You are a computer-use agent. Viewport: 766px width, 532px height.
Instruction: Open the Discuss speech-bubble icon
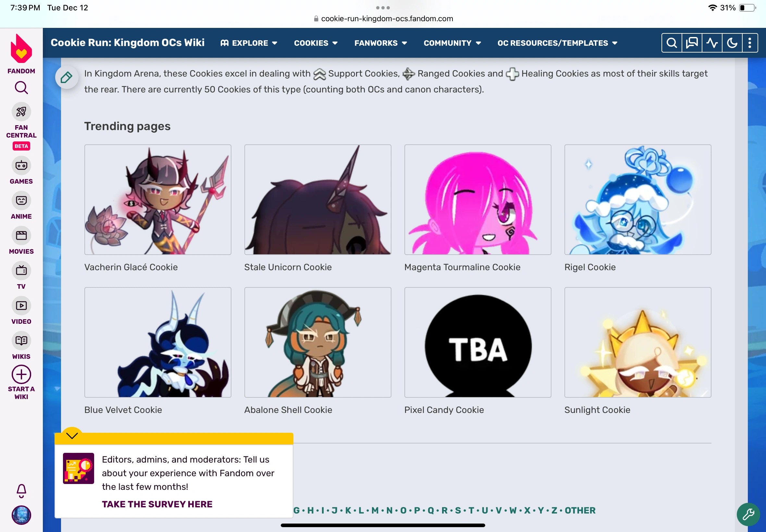(692, 43)
